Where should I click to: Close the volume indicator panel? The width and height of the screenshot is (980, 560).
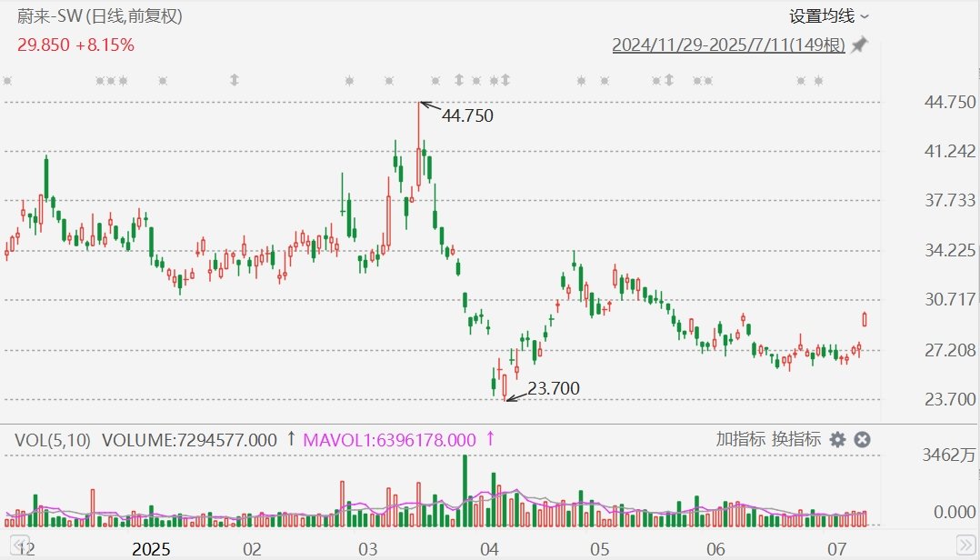[x=862, y=439]
